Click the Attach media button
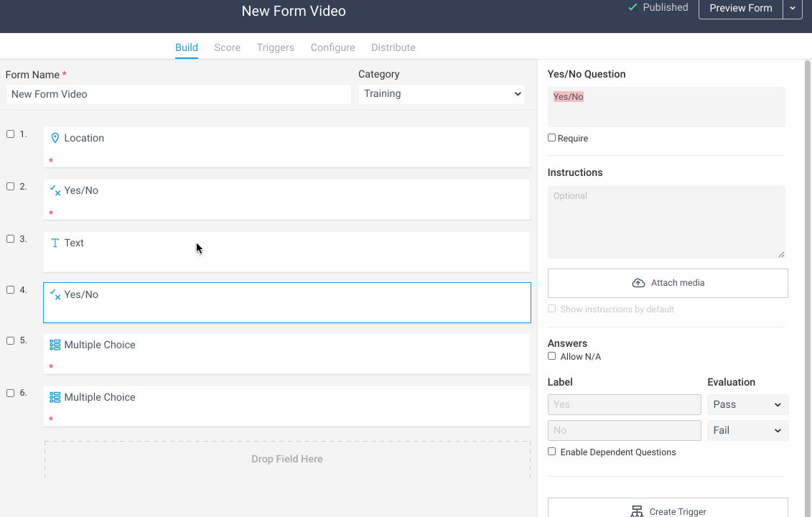812x517 pixels. click(668, 283)
